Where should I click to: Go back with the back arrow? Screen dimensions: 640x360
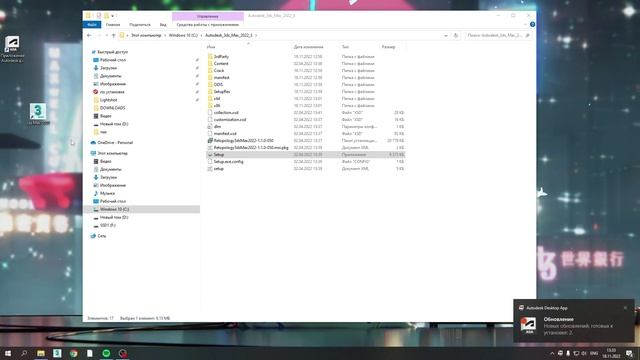click(89, 36)
